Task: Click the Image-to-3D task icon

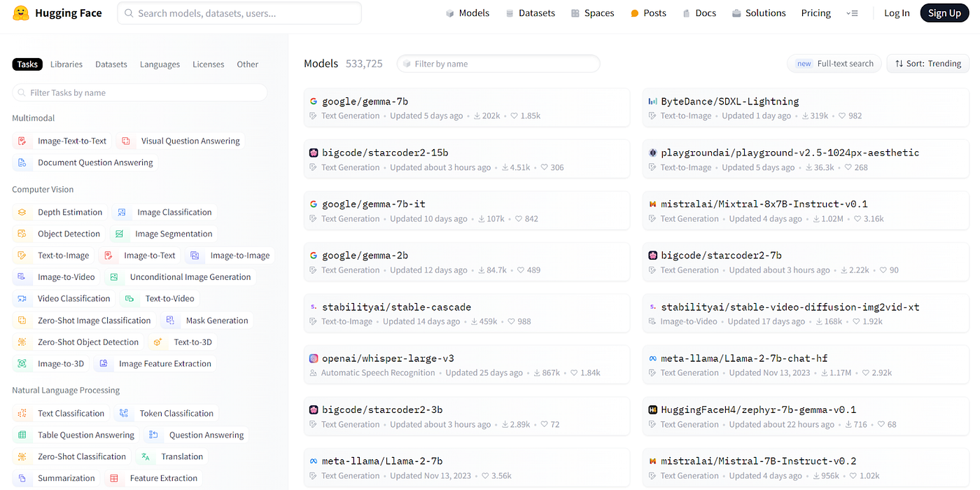Action: pos(22,364)
